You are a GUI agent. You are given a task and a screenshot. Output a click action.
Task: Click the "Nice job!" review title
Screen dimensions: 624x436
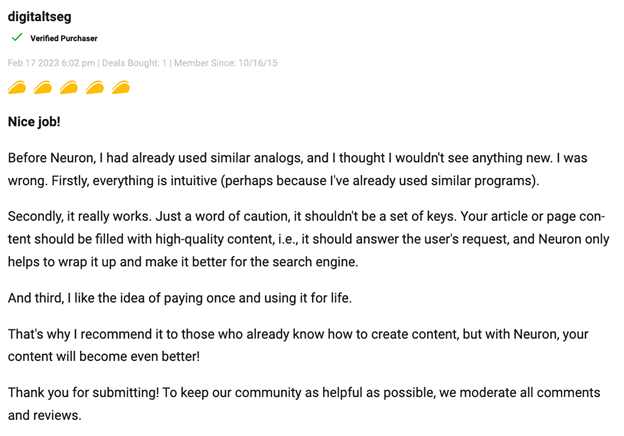[34, 122]
